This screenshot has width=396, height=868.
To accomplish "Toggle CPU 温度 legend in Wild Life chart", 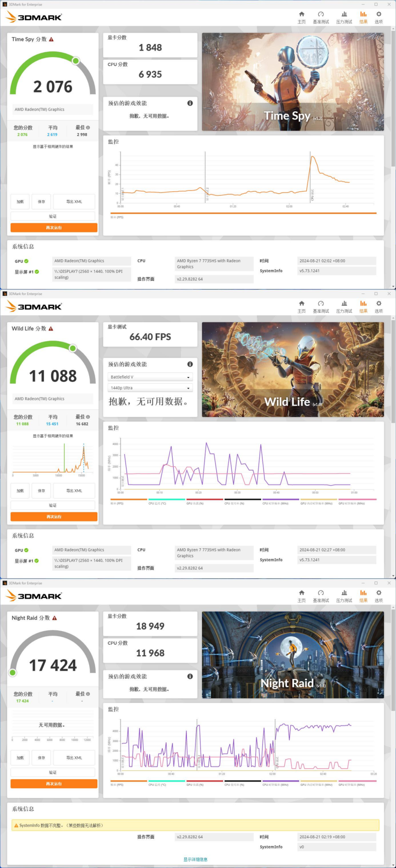I will coord(167,502).
